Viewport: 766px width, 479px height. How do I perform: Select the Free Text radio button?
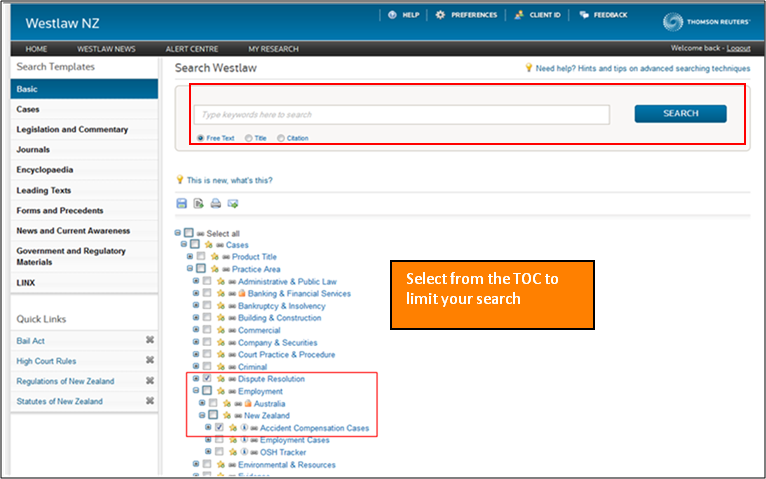(200, 138)
